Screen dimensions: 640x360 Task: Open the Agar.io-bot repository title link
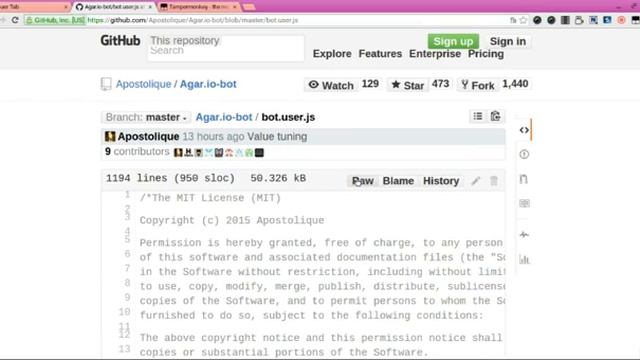[208, 84]
